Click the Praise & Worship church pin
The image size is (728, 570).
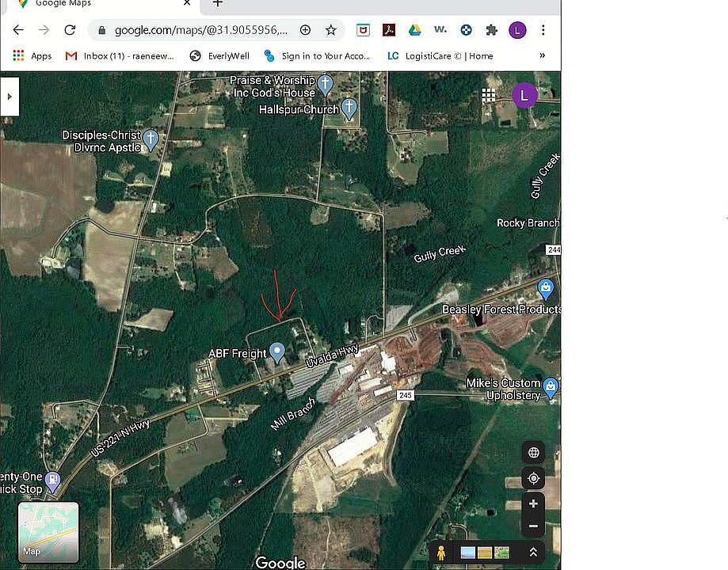click(326, 85)
